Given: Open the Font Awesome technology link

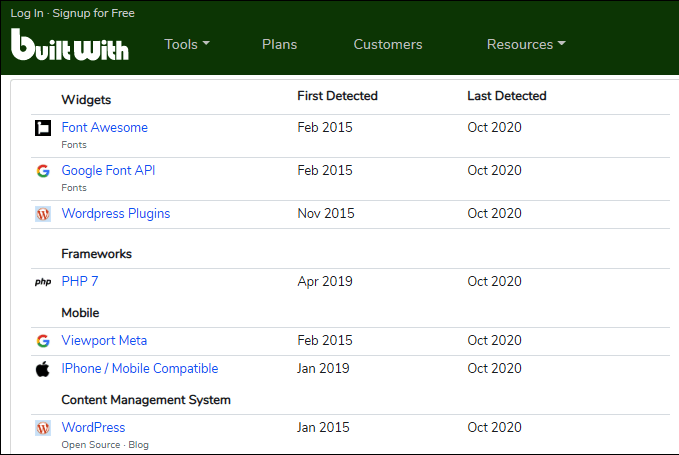Looking at the screenshot, I should (x=104, y=128).
